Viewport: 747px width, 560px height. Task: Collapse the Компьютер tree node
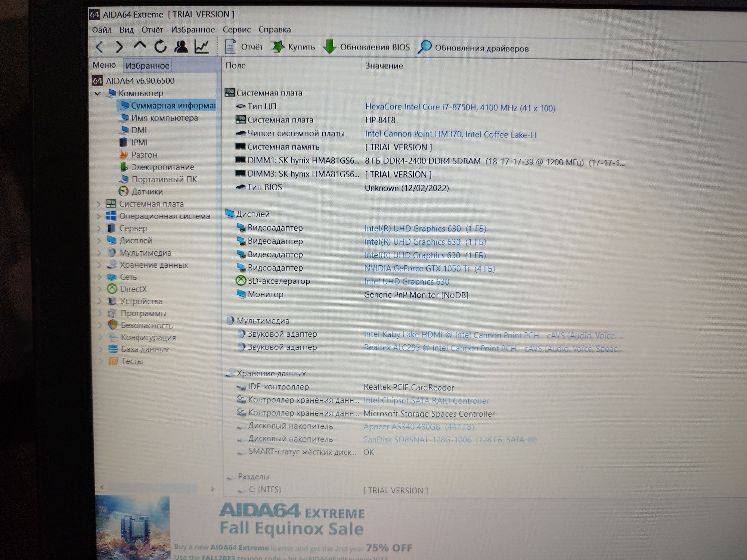click(98, 93)
